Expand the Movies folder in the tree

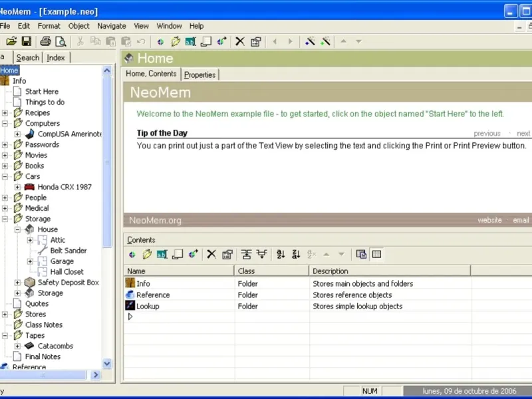(x=5, y=156)
